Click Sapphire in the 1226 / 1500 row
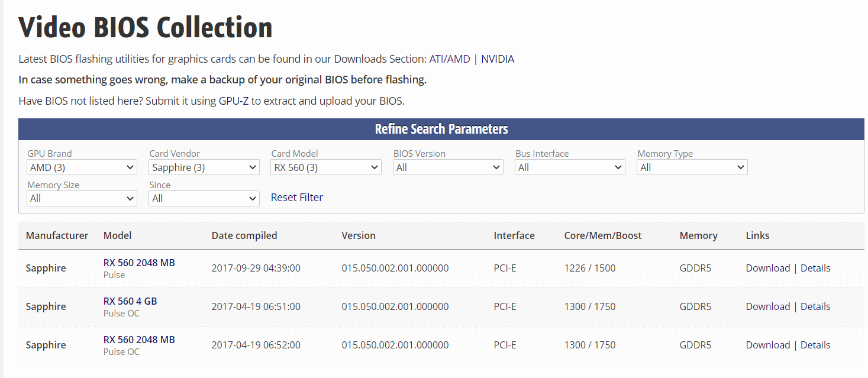Screen dimensions: 868x378 click(x=46, y=268)
